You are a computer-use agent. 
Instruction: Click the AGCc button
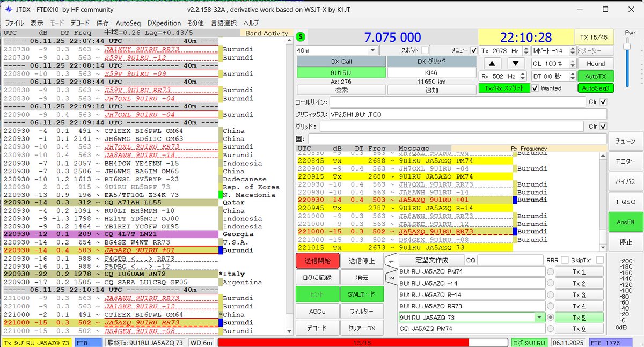click(317, 311)
